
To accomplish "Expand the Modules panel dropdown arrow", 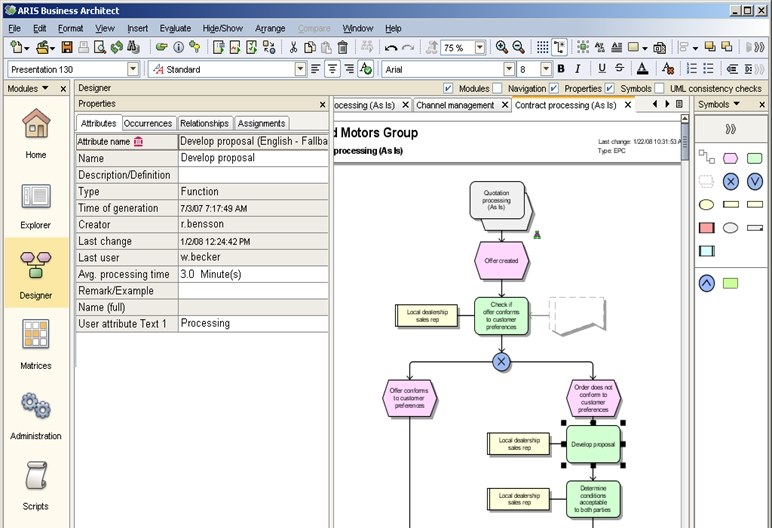I will (45, 88).
